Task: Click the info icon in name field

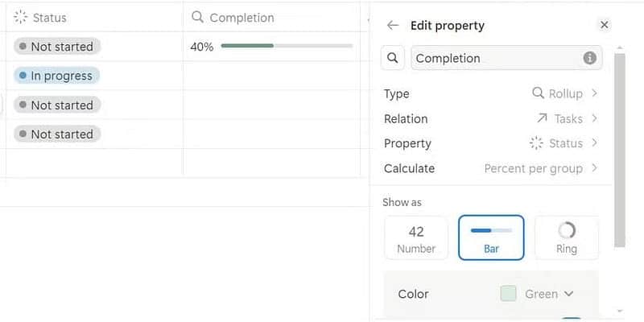Action: [590, 58]
